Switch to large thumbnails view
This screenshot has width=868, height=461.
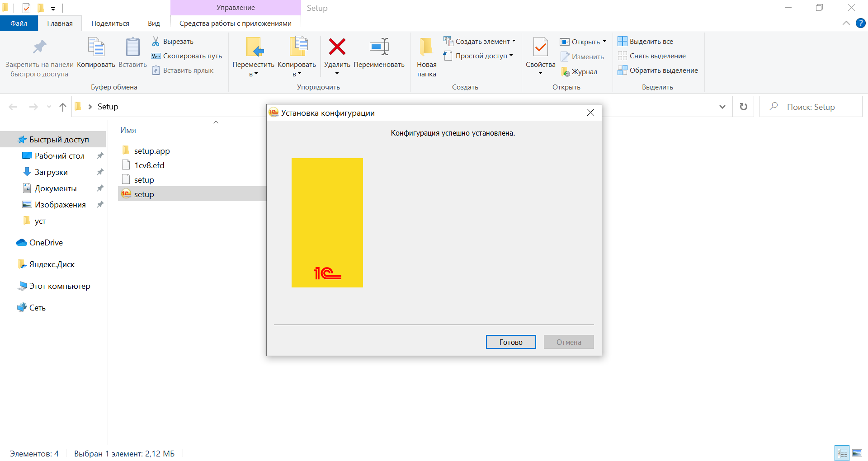pyautogui.click(x=857, y=453)
